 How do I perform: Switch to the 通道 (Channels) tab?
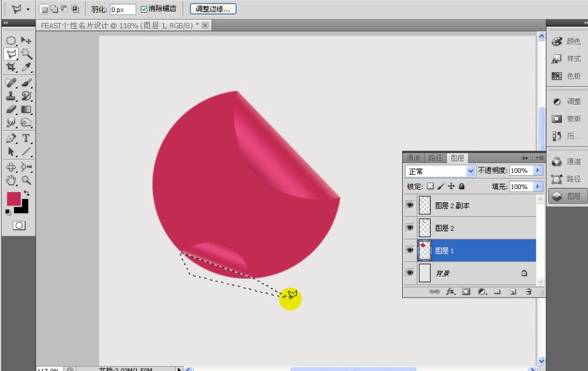[415, 158]
